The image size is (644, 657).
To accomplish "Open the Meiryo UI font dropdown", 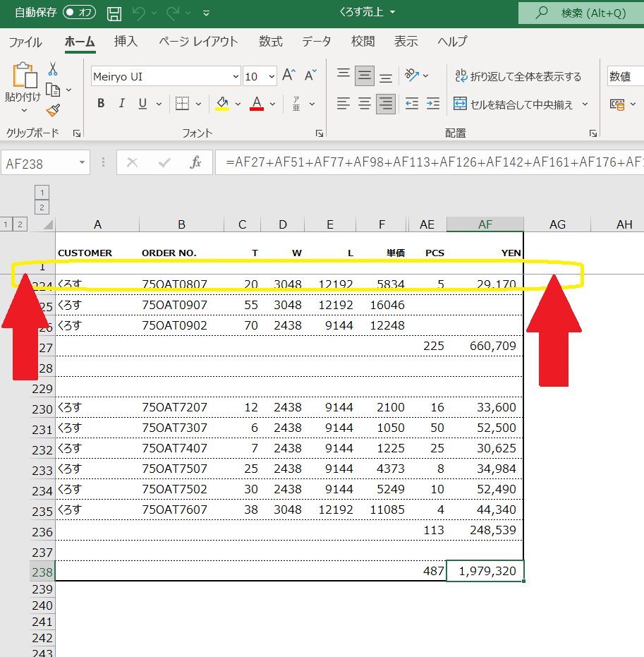I will pos(236,76).
